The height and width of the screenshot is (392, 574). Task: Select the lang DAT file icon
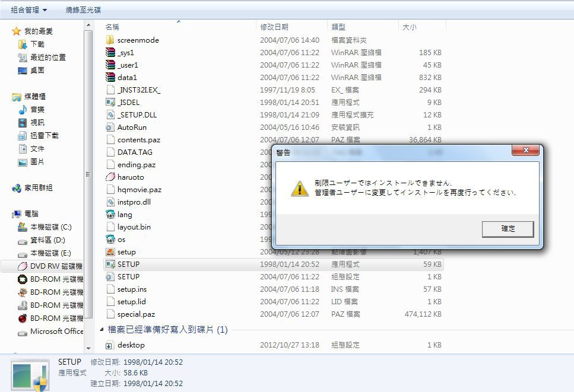click(x=110, y=214)
